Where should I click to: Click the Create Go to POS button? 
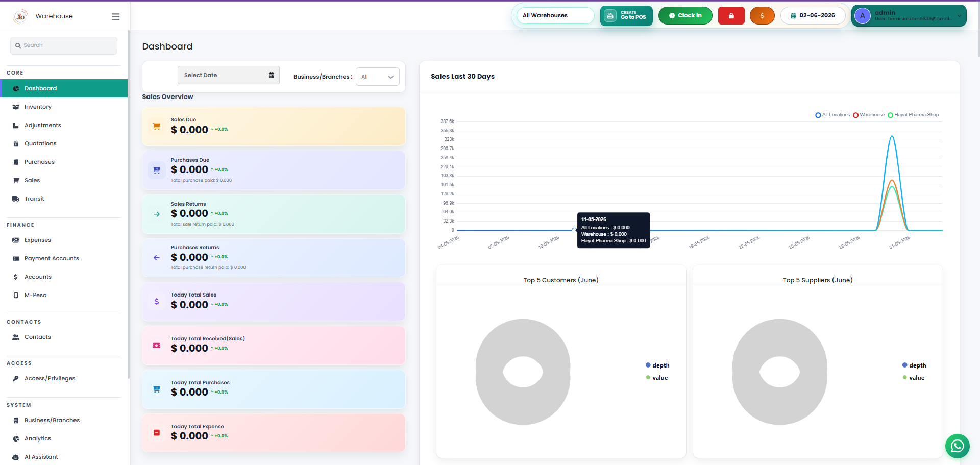click(x=626, y=16)
